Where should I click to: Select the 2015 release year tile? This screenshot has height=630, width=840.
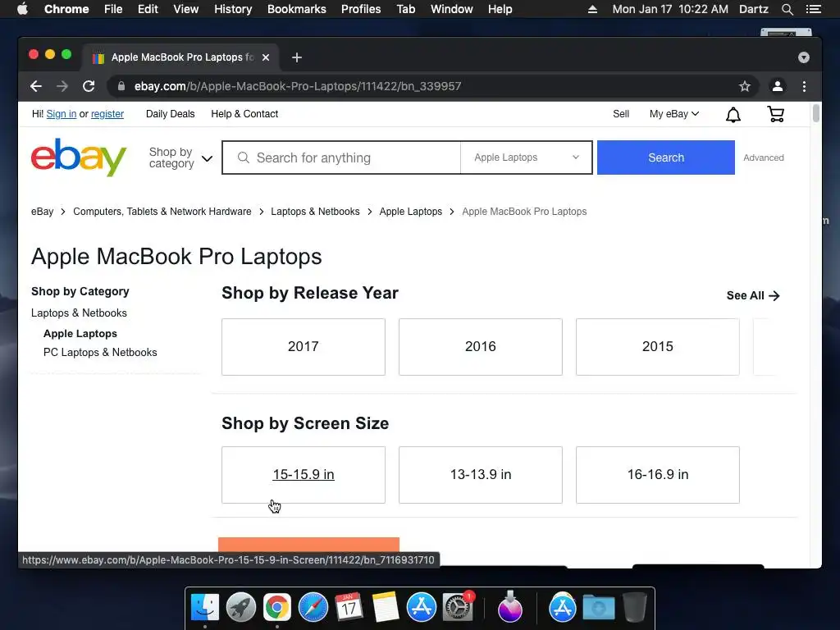pos(658,347)
